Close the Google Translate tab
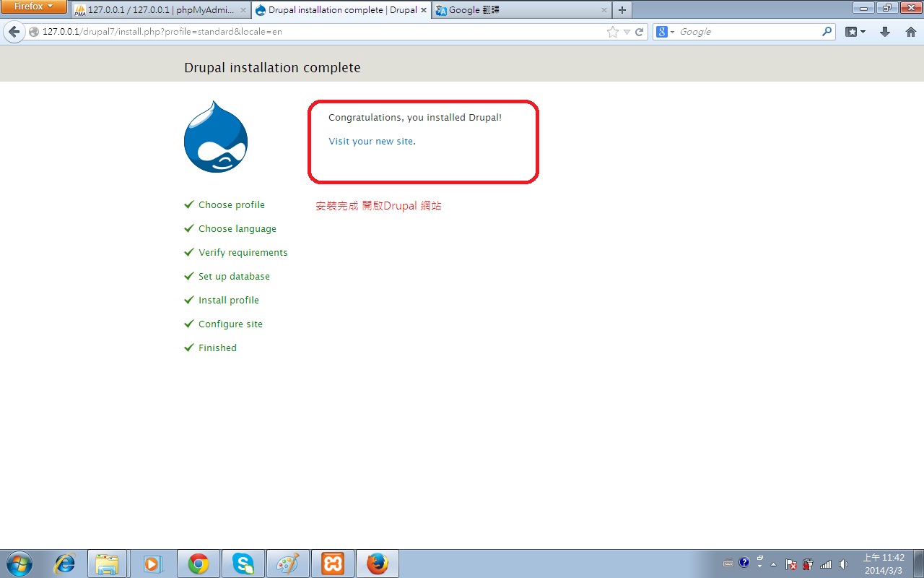This screenshot has height=578, width=924. (x=604, y=10)
